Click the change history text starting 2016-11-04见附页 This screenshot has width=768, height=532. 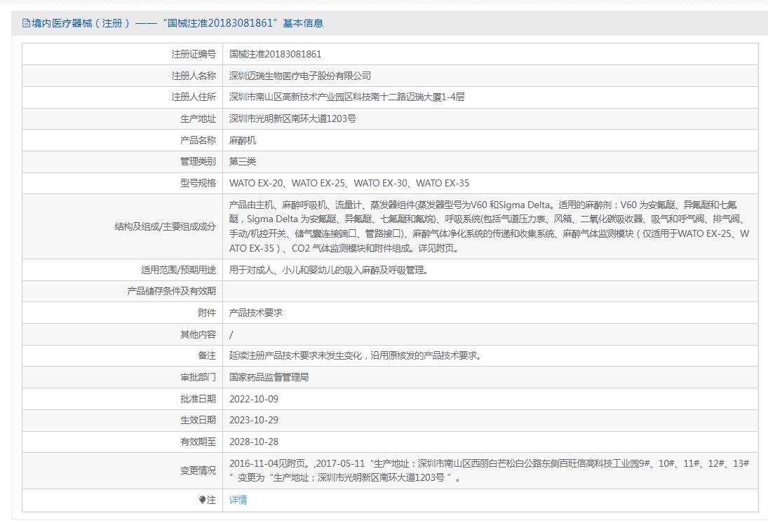coord(489,470)
